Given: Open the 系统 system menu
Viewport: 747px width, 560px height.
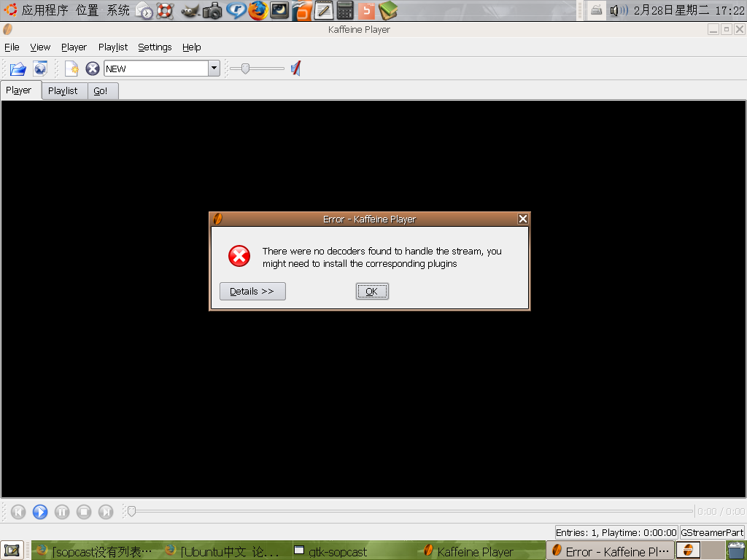Looking at the screenshot, I should [x=118, y=10].
